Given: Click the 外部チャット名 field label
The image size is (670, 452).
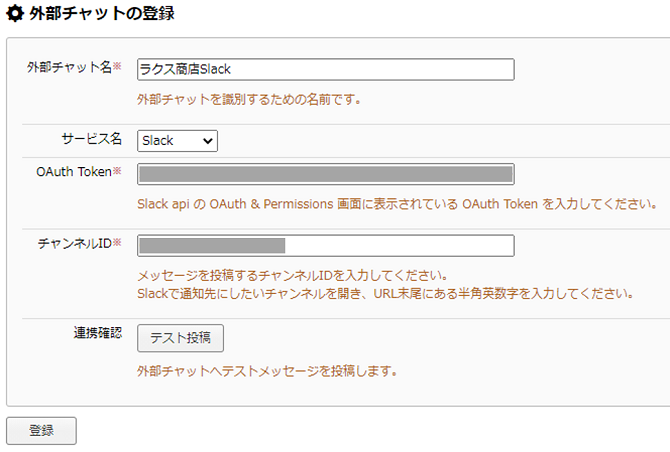Looking at the screenshot, I should [x=69, y=67].
